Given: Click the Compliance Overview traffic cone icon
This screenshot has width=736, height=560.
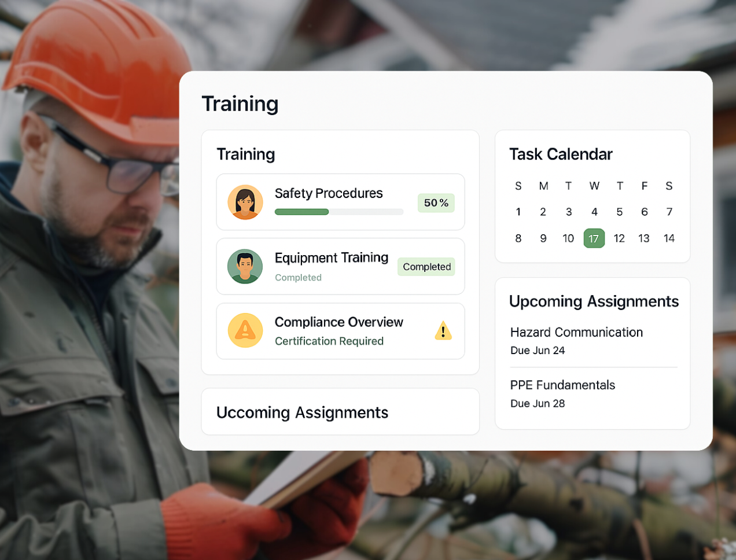Looking at the screenshot, I should click(245, 330).
